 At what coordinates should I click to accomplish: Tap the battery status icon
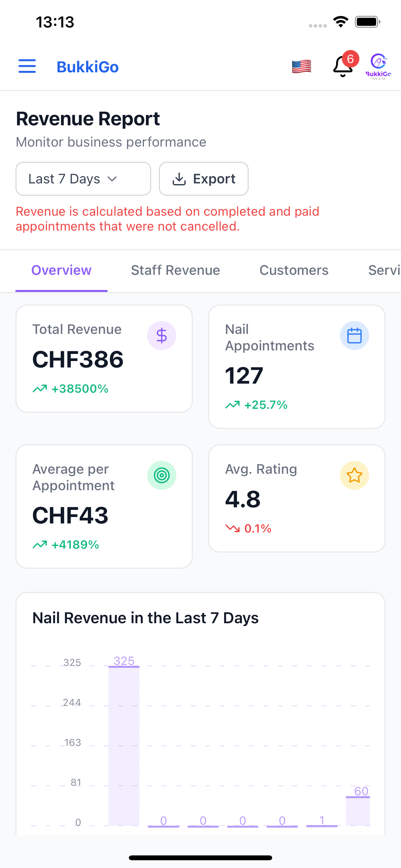click(368, 22)
